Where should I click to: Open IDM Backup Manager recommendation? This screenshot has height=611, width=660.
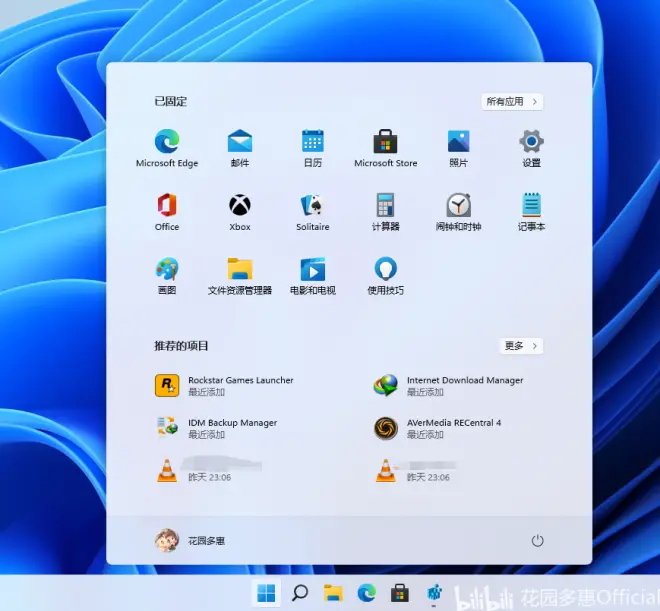pyautogui.click(x=216, y=428)
